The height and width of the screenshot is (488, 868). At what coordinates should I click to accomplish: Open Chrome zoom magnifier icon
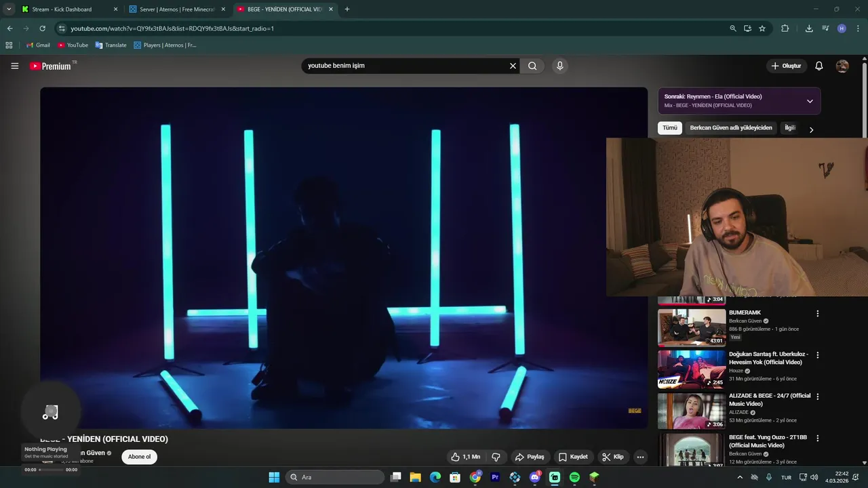pyautogui.click(x=732, y=28)
